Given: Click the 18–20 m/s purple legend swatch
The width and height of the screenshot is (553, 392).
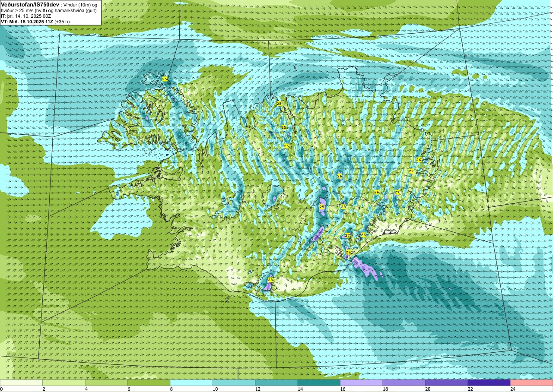Looking at the screenshot, I should click(404, 383).
